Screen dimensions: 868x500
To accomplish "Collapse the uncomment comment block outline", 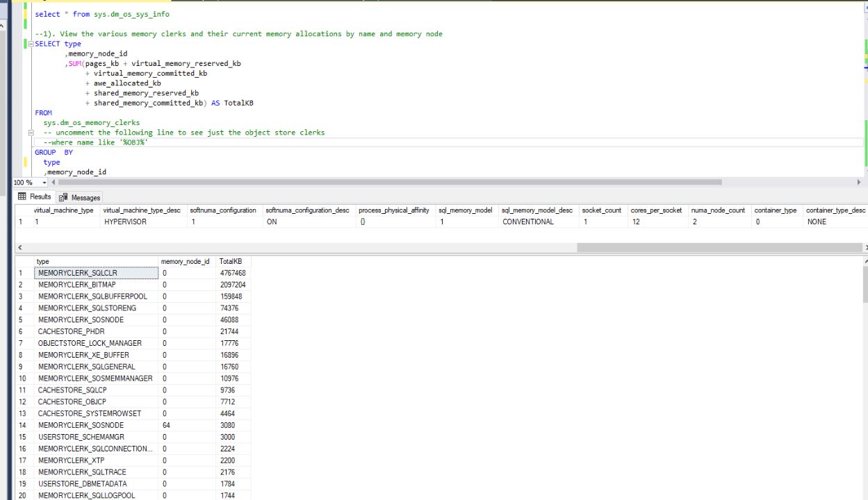I will pos(31,133).
